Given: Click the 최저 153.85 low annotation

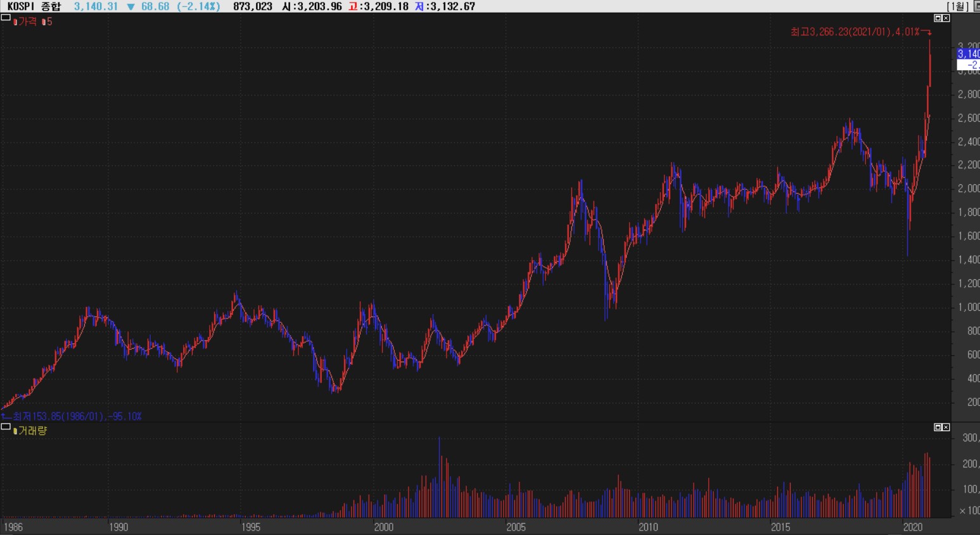Looking at the screenshot, I should point(77,416).
